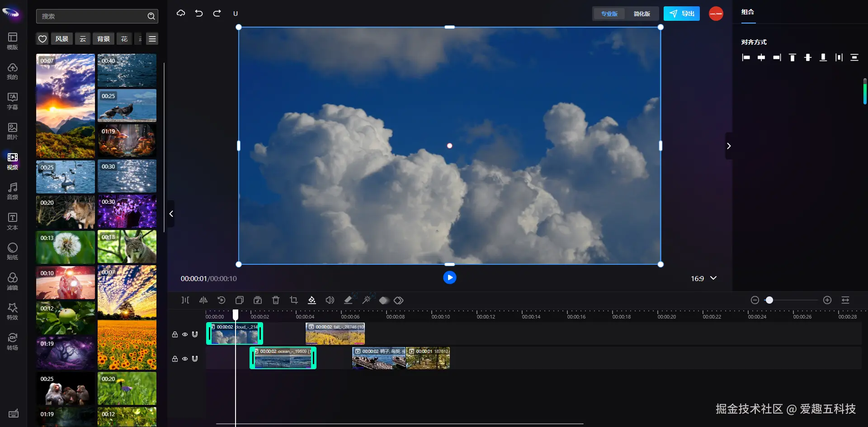Open the 模版 templates sidebar tab
This screenshot has height=427, width=868.
coord(13,41)
